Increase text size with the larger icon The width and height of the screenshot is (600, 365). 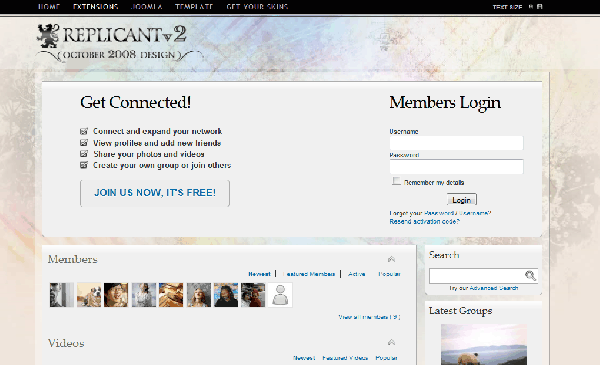tap(540, 7)
